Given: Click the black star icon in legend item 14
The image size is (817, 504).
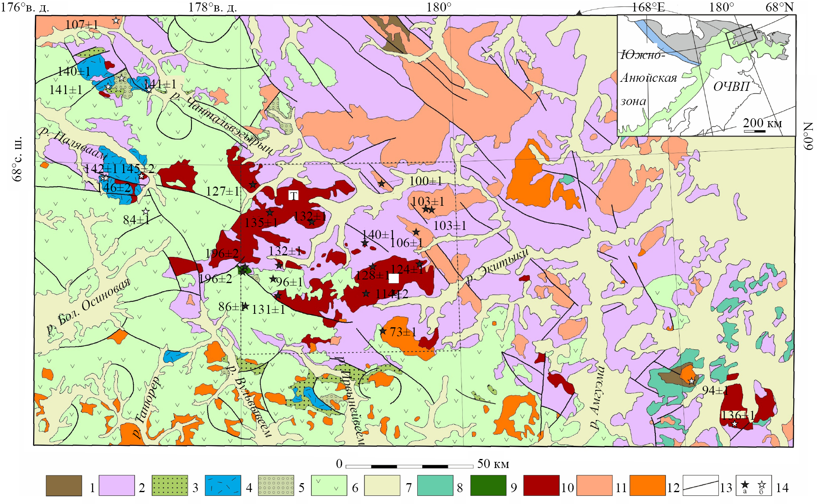Looking at the screenshot, I should pos(745,484).
